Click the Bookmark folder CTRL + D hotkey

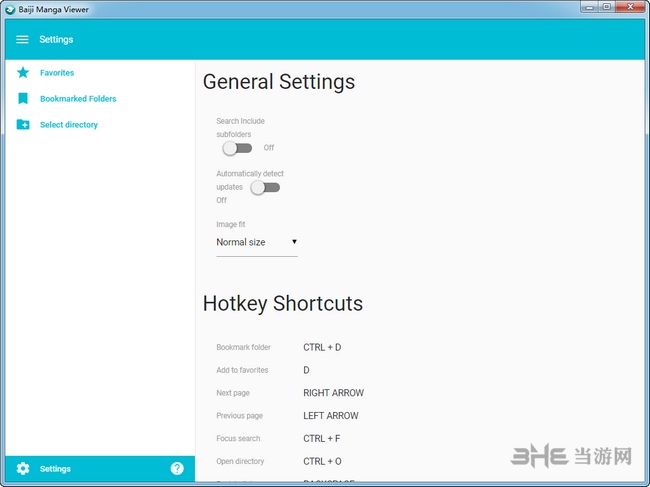click(x=322, y=347)
